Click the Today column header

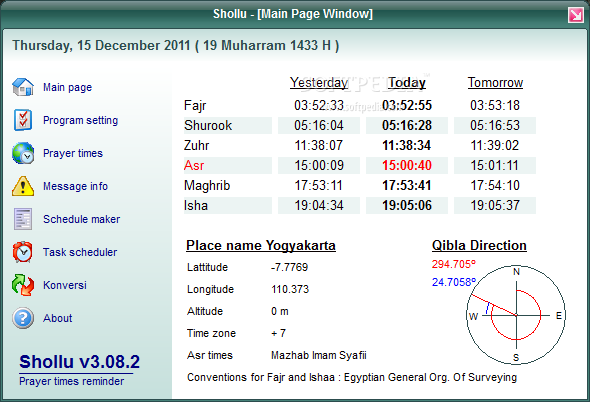coord(407,83)
